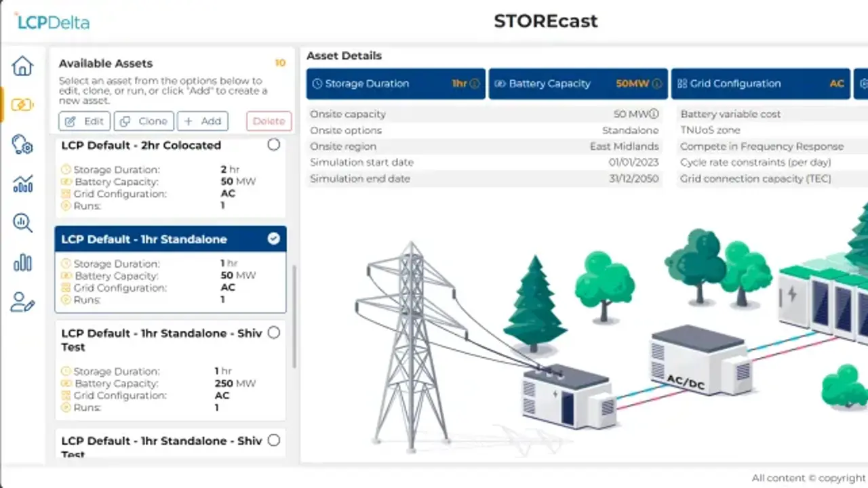Open the user edit sidebar icon
The width and height of the screenshot is (868, 488).
tap(22, 302)
